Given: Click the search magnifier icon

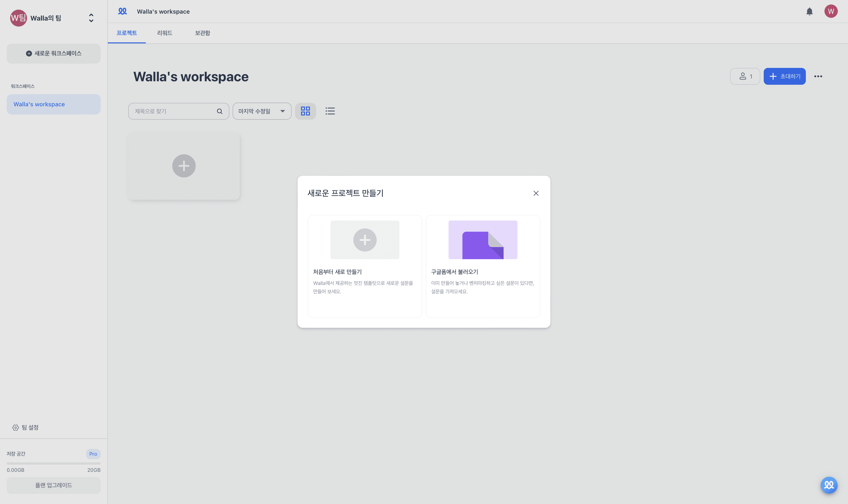Looking at the screenshot, I should click(x=219, y=111).
